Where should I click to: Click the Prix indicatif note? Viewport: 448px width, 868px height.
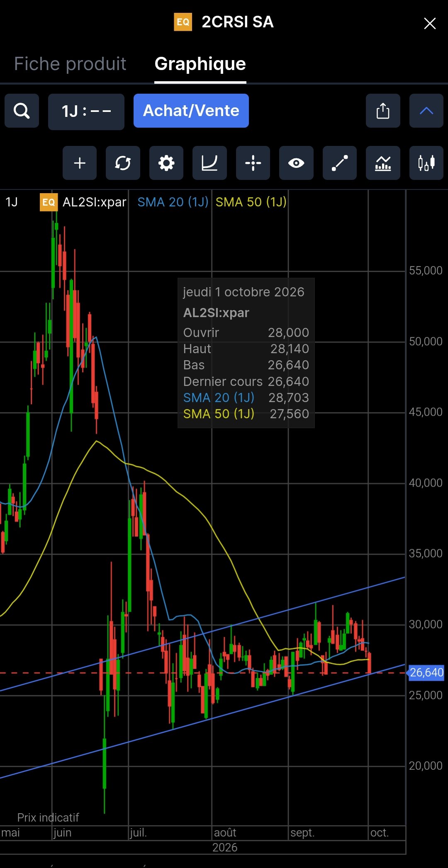pyautogui.click(x=48, y=817)
